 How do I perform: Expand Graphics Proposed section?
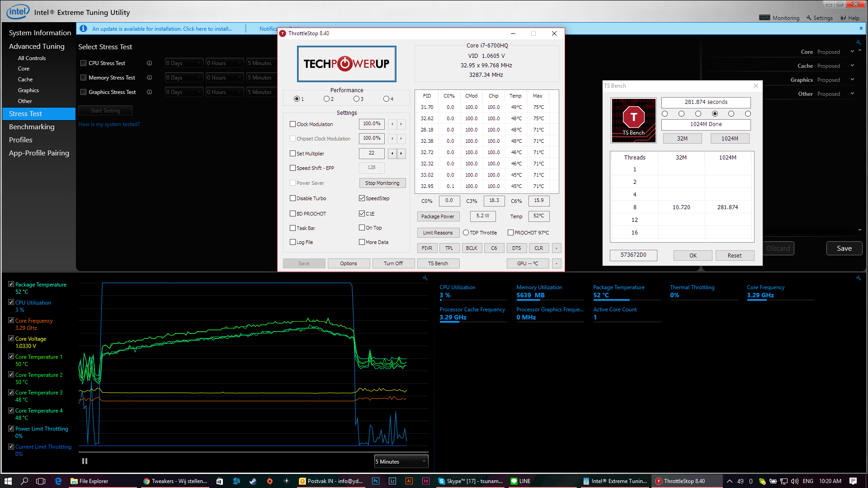[x=852, y=80]
